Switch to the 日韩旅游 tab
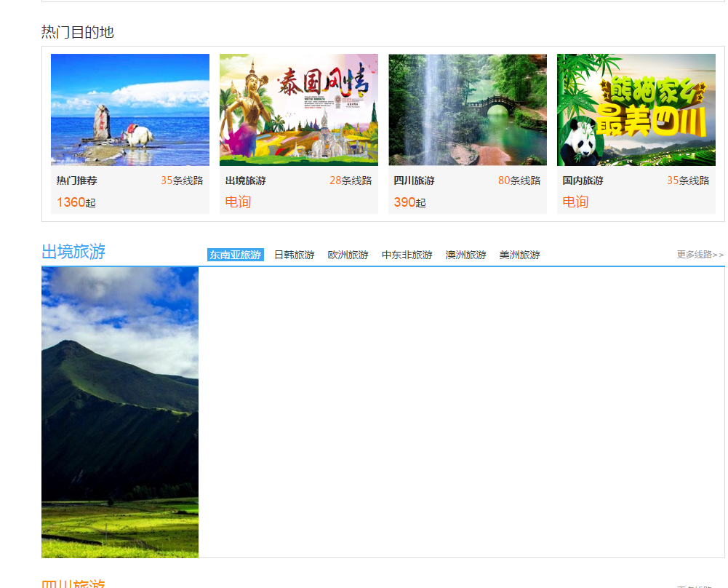Screen dimensions: 728x588 (295, 255)
